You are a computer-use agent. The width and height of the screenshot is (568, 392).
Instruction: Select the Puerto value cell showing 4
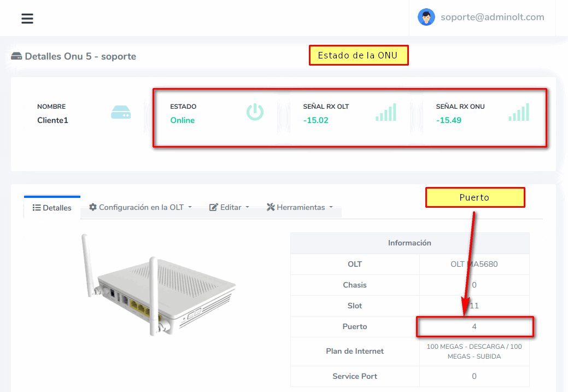474,326
